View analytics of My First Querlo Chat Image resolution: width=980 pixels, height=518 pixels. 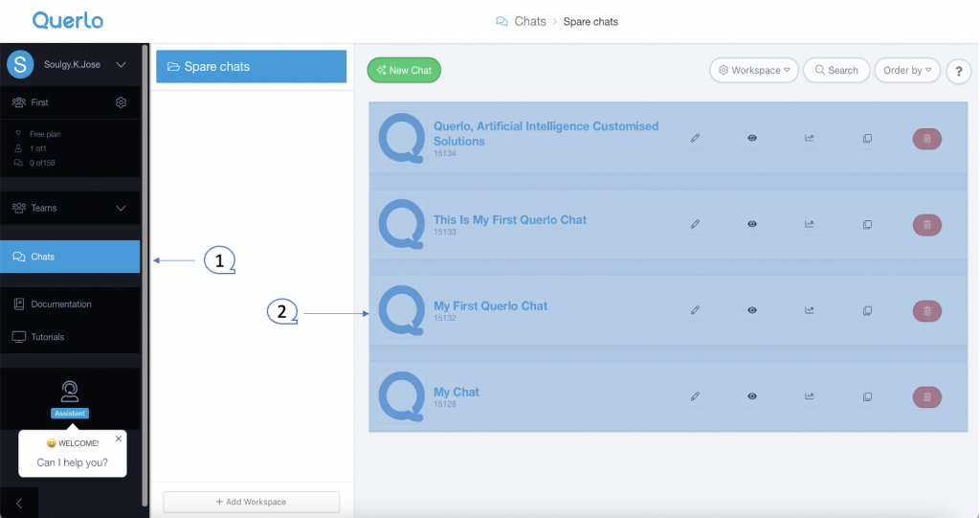pos(810,310)
